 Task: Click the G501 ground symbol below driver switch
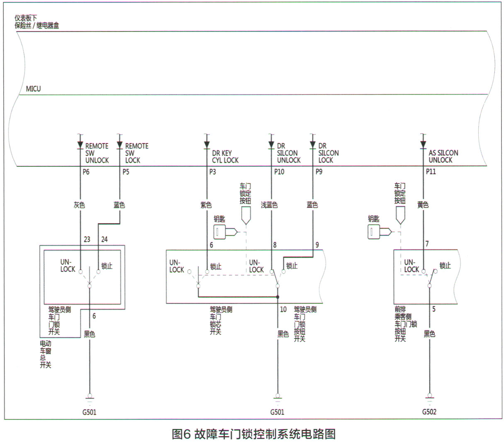[90, 396]
